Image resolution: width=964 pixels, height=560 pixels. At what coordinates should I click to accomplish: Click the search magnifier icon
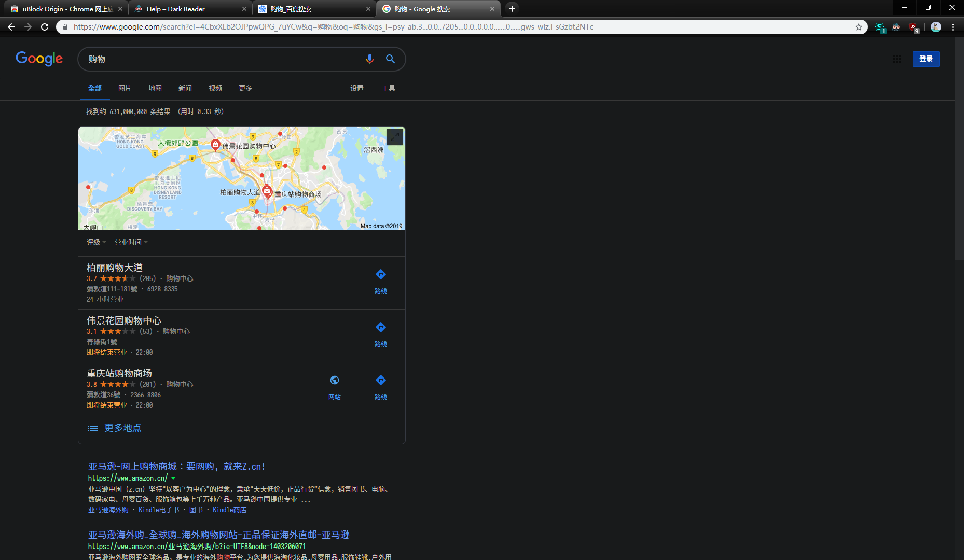[390, 59]
